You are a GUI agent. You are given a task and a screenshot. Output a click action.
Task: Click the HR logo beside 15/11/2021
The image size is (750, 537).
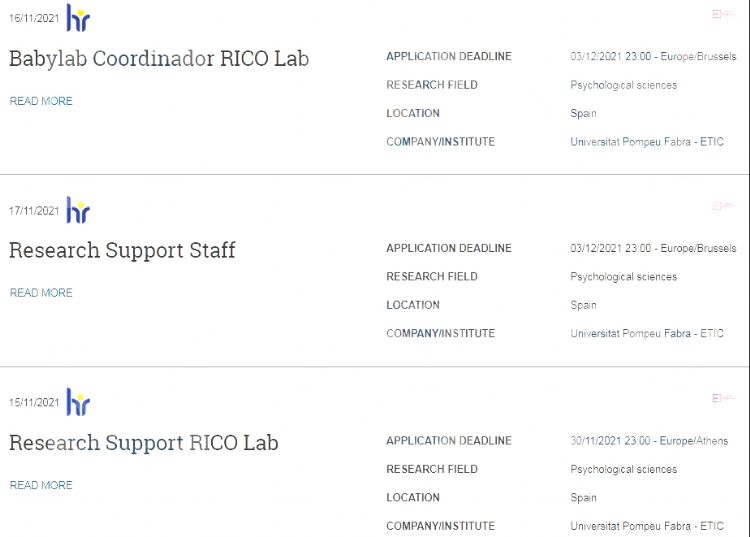78,402
